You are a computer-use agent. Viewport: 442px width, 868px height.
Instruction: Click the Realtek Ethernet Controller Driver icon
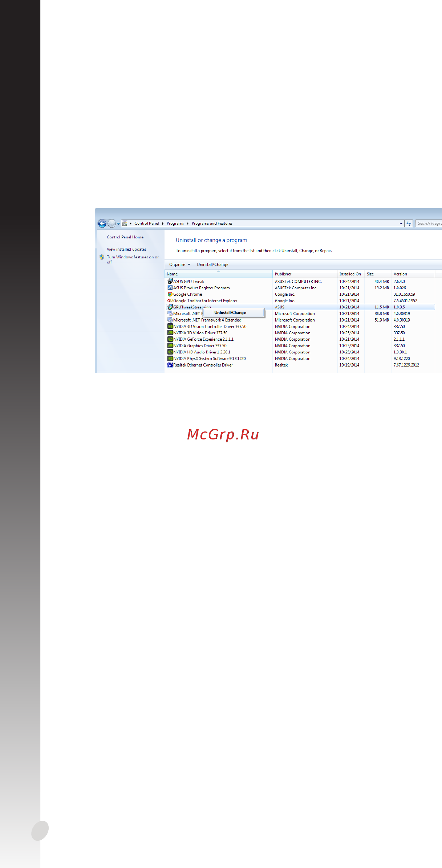point(170,365)
